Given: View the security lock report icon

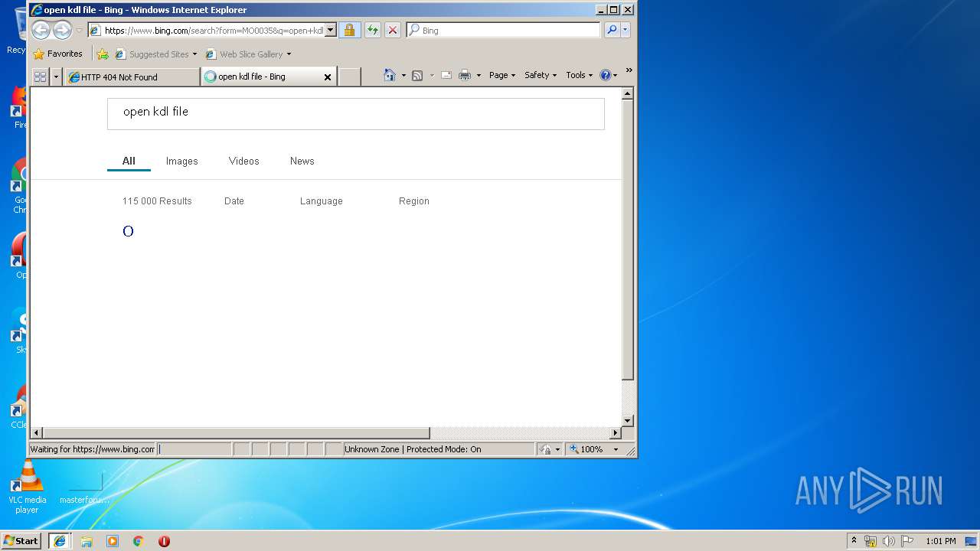Looking at the screenshot, I should (349, 30).
